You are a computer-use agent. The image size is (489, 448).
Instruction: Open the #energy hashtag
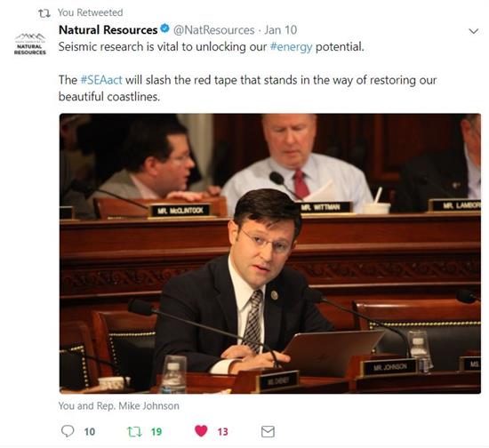pyautogui.click(x=291, y=47)
